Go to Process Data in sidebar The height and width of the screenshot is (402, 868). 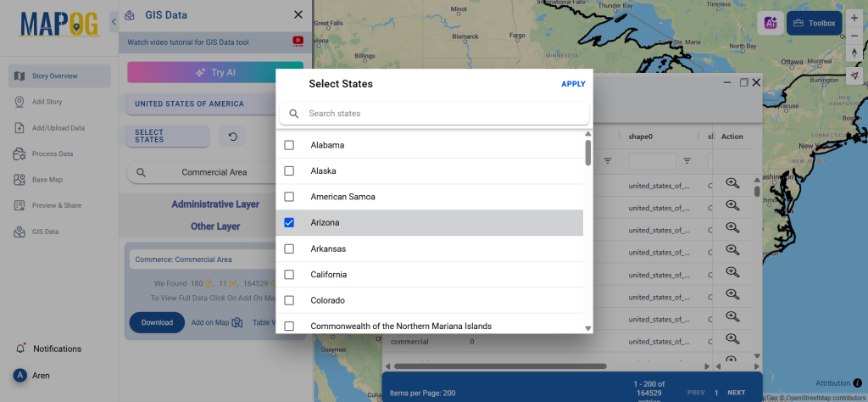pyautogui.click(x=53, y=154)
